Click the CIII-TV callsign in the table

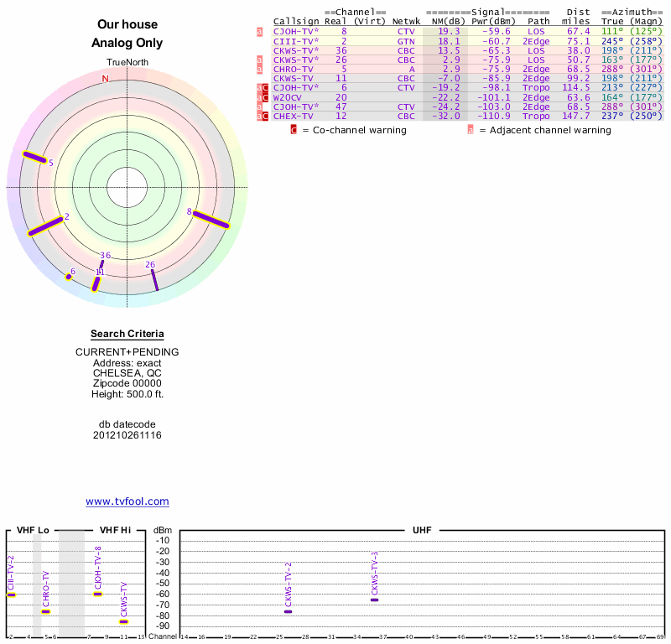pos(292,40)
